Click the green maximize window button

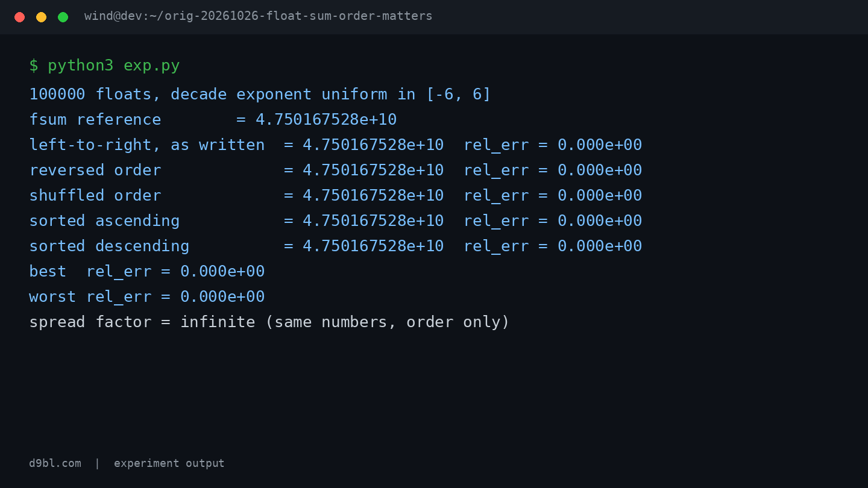[63, 17]
